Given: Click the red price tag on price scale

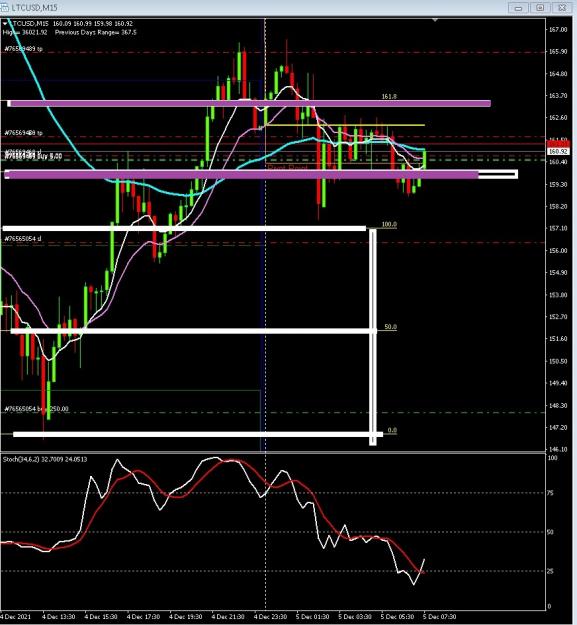Looking at the screenshot, I should click(x=558, y=144).
